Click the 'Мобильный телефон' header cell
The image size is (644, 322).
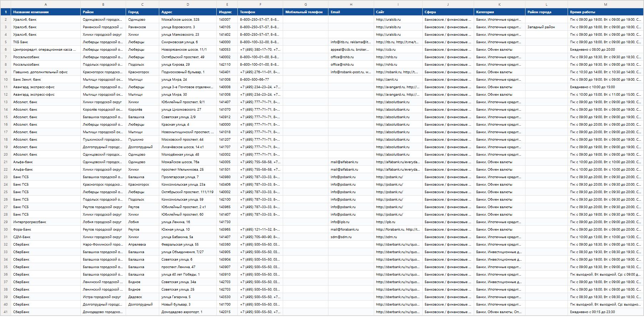click(x=306, y=12)
